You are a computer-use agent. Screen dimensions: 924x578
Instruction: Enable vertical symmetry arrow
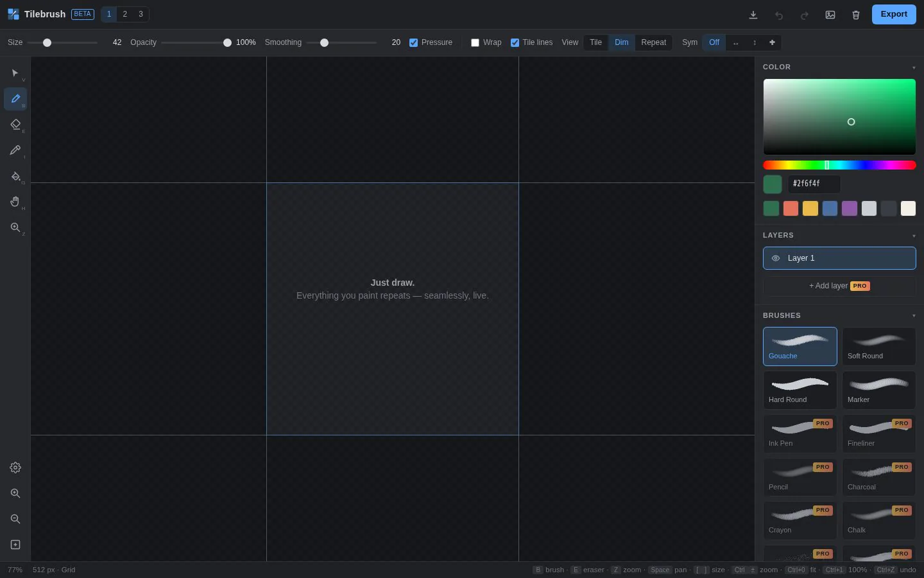[x=754, y=42]
